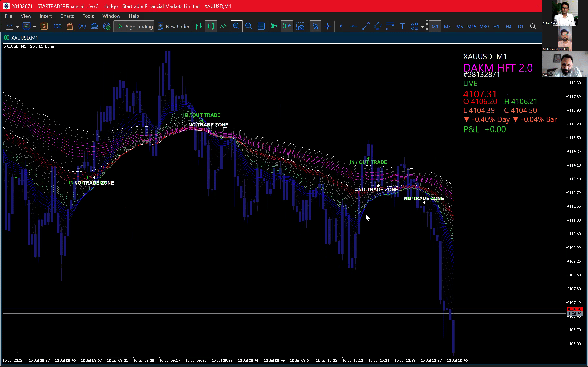This screenshot has height=367, width=588.
Task: Select the crosshair cursor tool
Action: [x=327, y=26]
